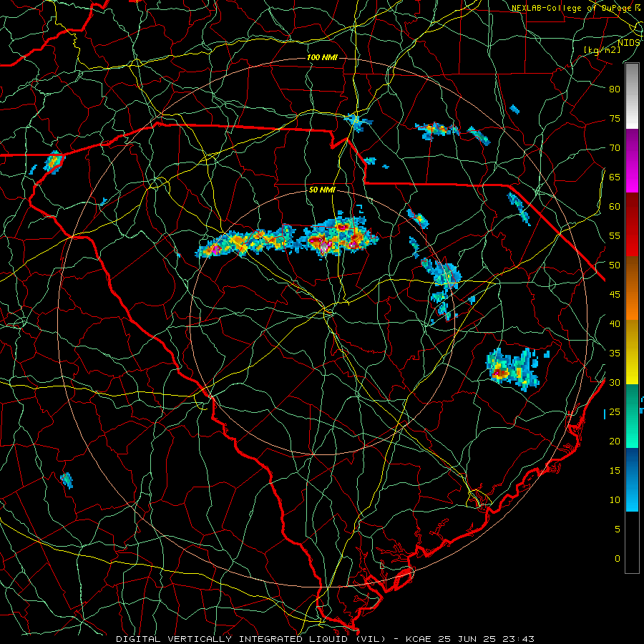Click the 25 value on the VIL scale

[615, 412]
